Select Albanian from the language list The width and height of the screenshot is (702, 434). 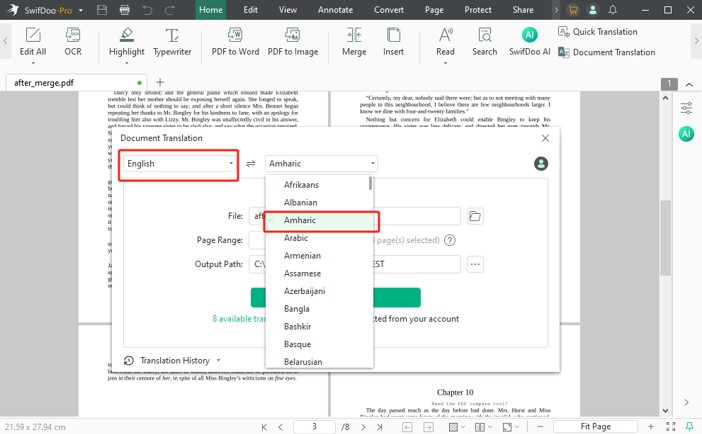319,202
